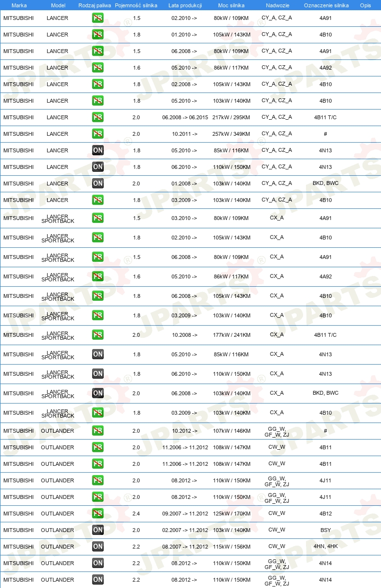This screenshot has height=588, width=381.
Task: Click the 10.2012 -> production date cell
Action: [185, 431]
